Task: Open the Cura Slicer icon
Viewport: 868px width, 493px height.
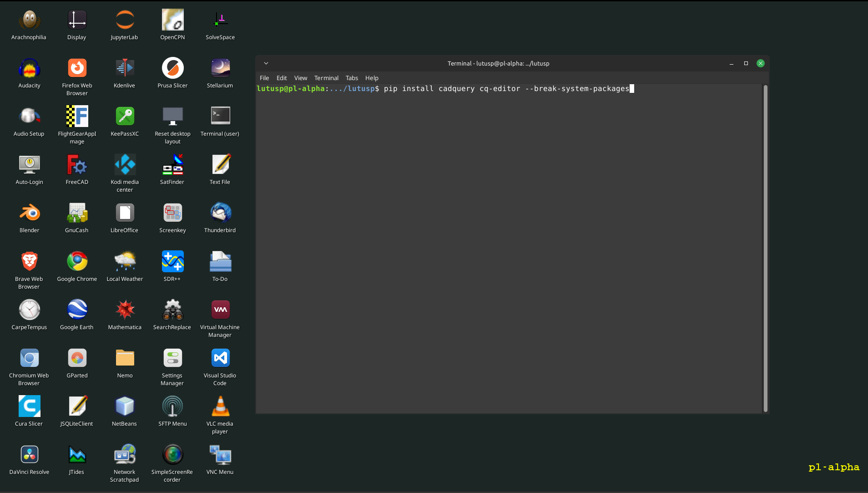Action: [30, 407]
